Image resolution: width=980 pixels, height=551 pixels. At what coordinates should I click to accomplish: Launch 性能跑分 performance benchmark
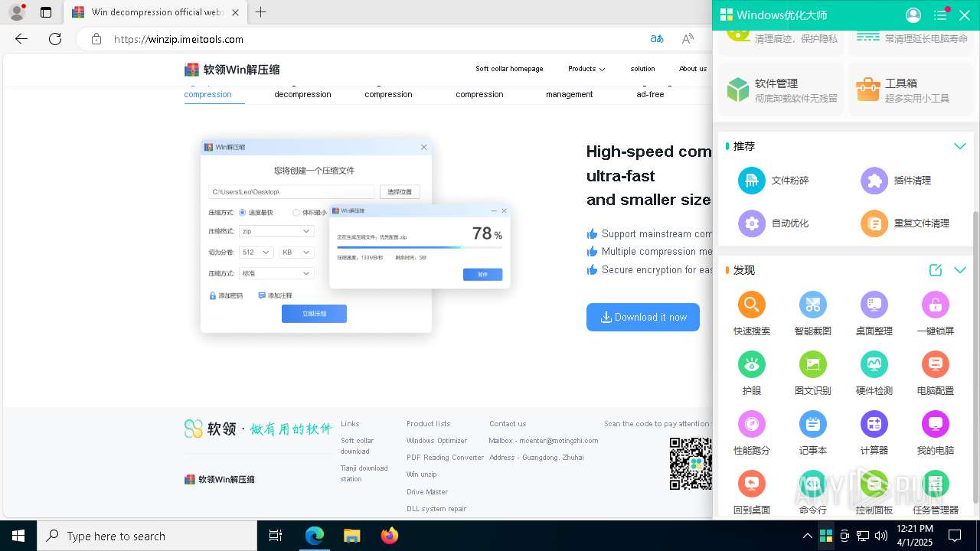point(752,433)
